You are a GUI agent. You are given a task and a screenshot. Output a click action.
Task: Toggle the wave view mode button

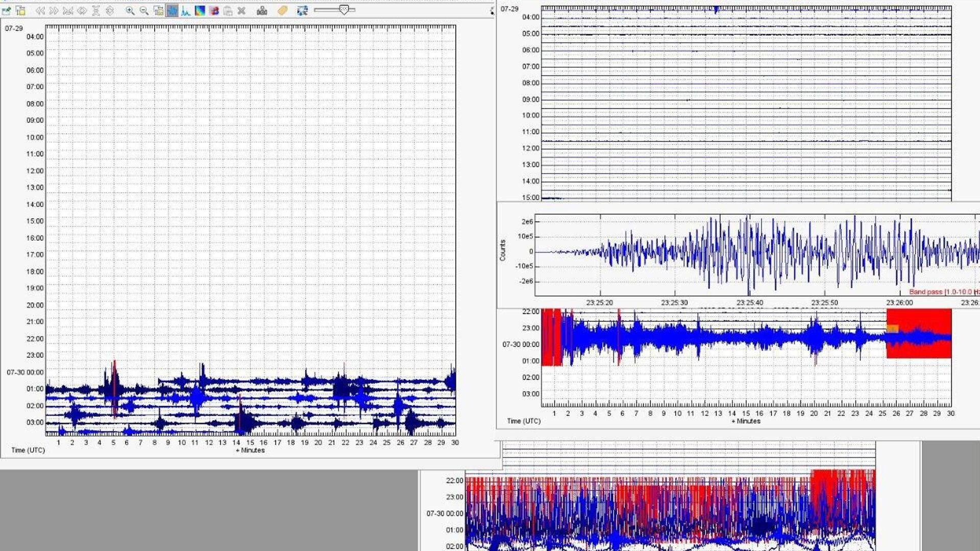[172, 11]
